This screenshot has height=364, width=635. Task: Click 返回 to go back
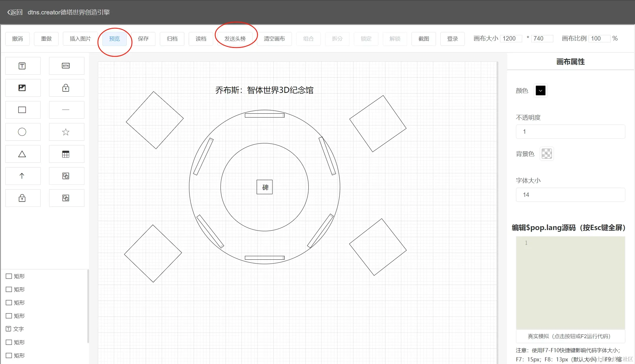click(15, 12)
